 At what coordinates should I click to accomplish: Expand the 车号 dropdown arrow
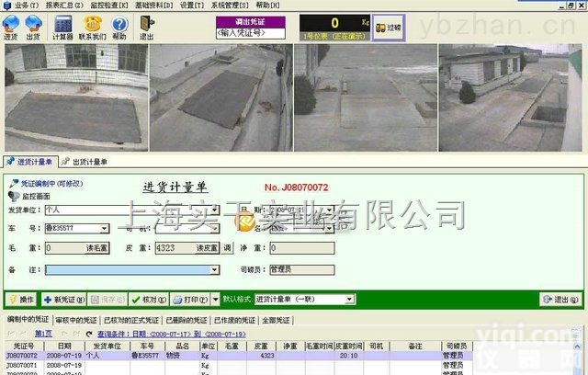pyautogui.click(x=105, y=228)
